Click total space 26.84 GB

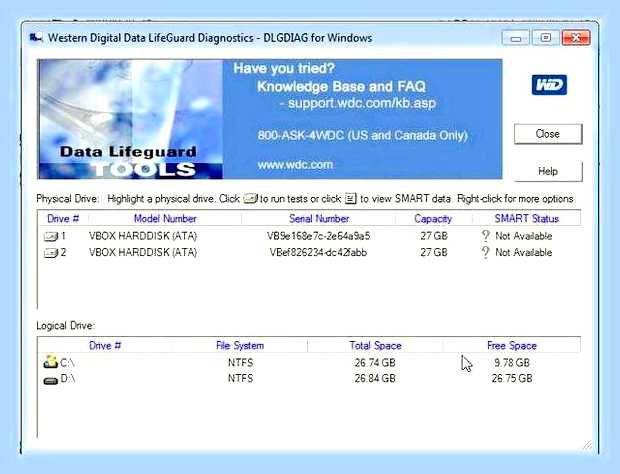coord(375,378)
